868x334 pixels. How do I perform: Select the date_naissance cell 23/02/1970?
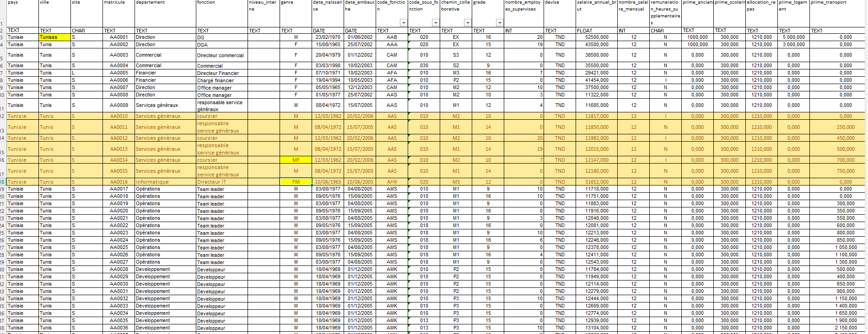327,37
